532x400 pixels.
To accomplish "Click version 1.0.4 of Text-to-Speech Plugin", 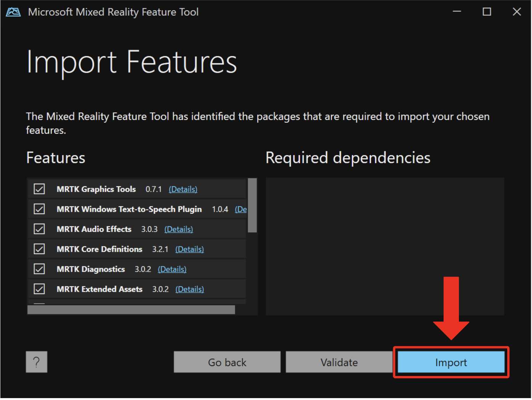I will pos(220,210).
